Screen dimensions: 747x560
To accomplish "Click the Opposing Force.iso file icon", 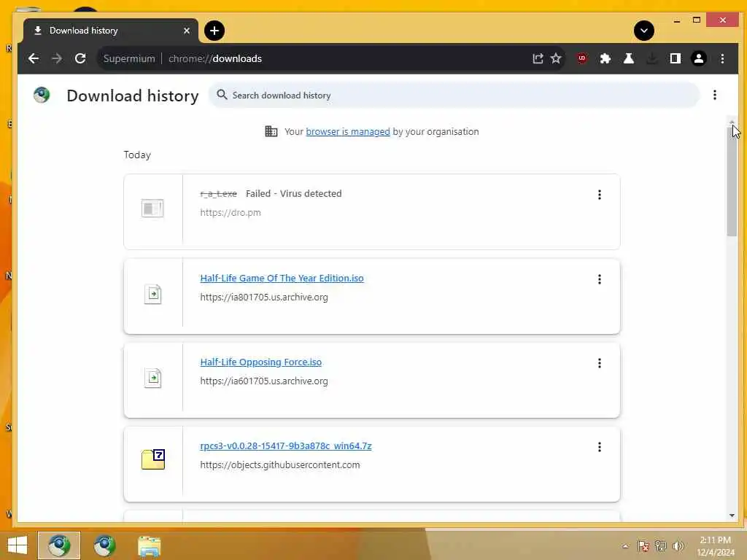I will pos(152,378).
